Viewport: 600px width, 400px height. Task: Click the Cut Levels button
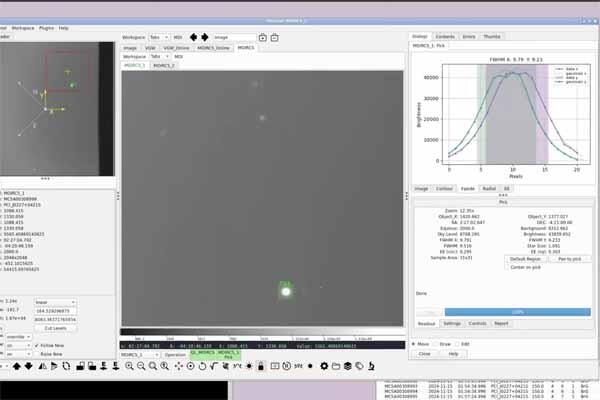click(57, 327)
